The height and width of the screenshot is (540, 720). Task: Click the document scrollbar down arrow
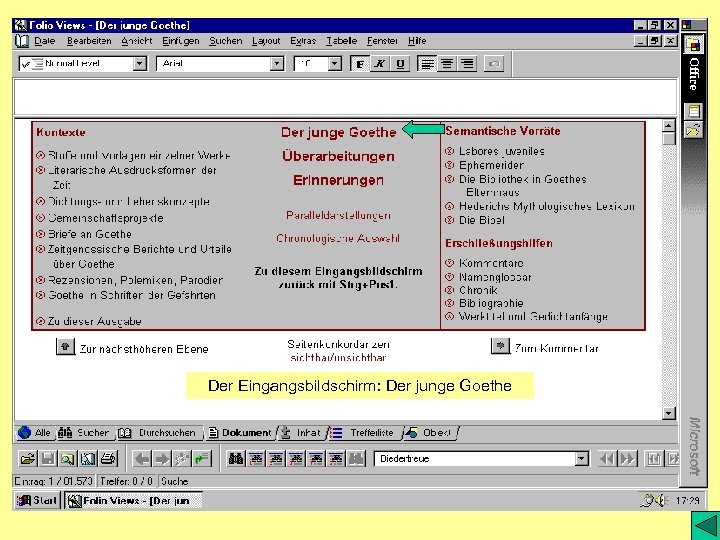669,413
